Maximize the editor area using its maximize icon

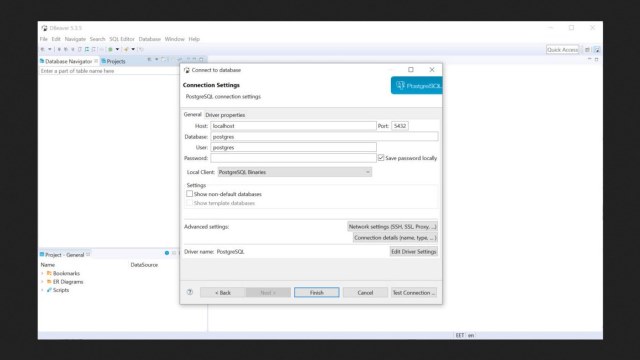[x=596, y=60]
